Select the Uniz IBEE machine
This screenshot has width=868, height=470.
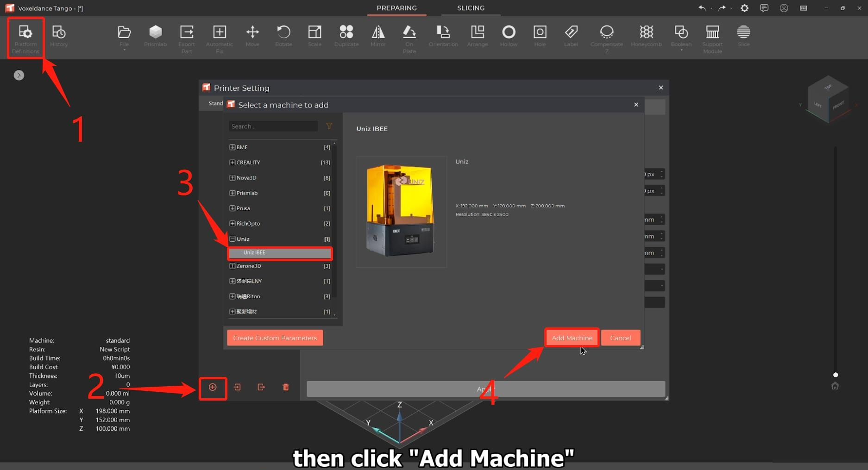pyautogui.click(x=280, y=253)
